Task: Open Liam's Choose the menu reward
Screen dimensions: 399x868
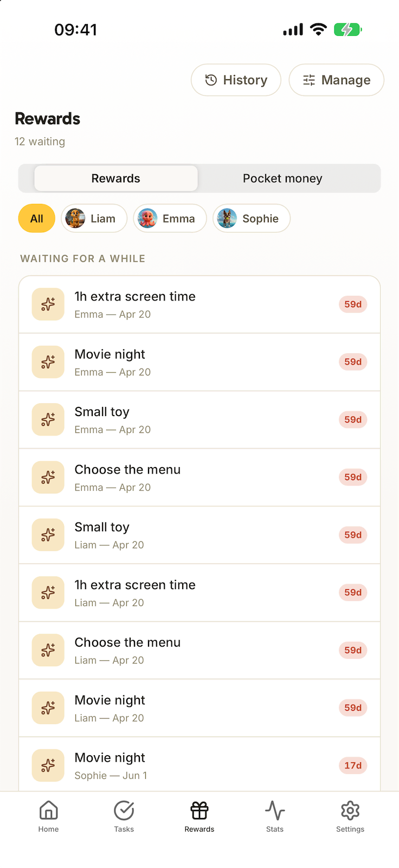Action: click(200, 650)
